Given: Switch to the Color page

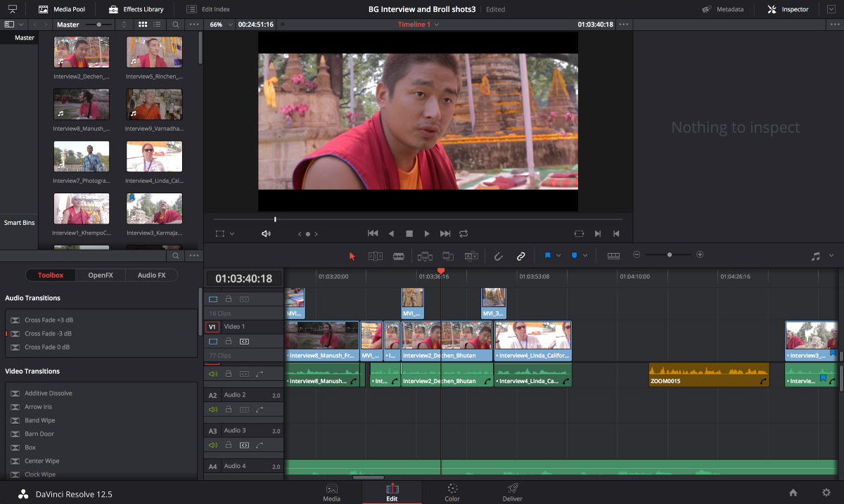Looking at the screenshot, I should coord(452,492).
